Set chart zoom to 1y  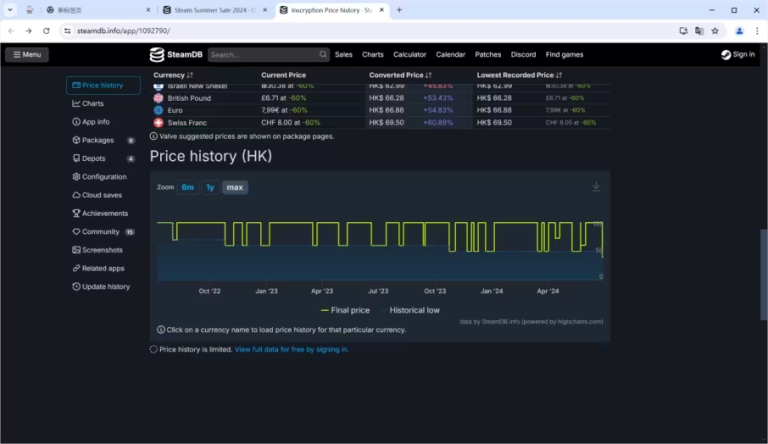tap(210, 187)
